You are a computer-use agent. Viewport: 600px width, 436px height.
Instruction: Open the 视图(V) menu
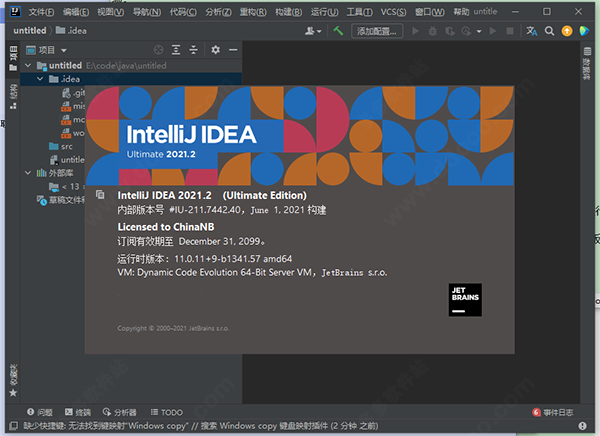pyautogui.click(x=111, y=12)
